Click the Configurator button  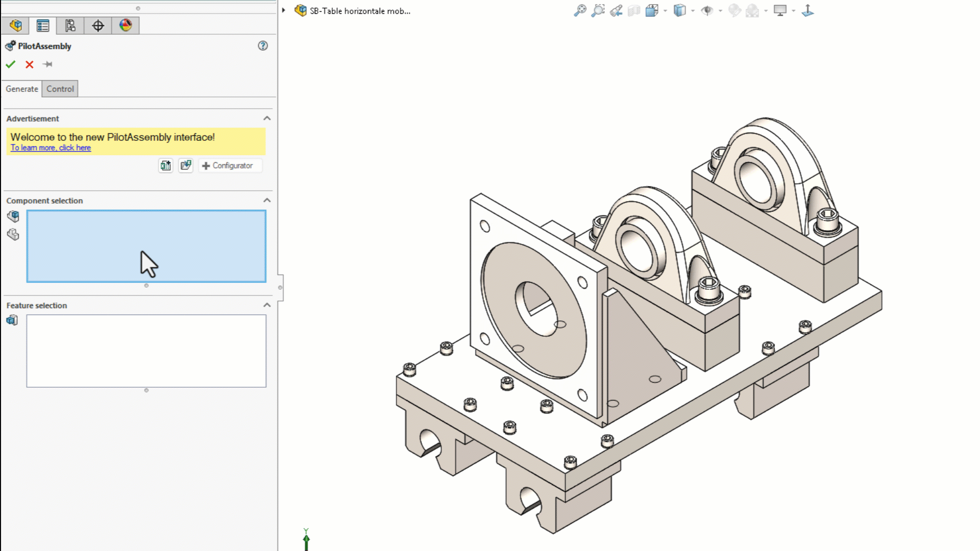(228, 165)
